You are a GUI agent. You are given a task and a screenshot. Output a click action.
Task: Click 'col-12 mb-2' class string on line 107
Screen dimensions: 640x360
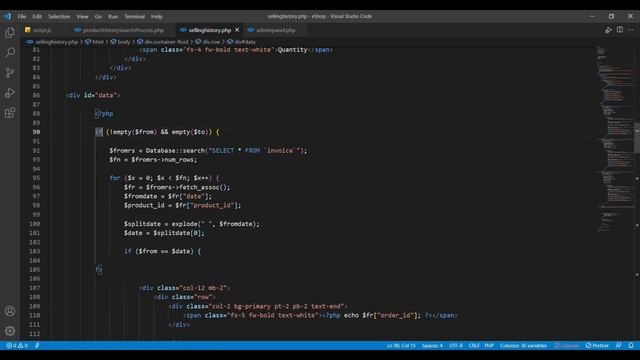point(204,288)
